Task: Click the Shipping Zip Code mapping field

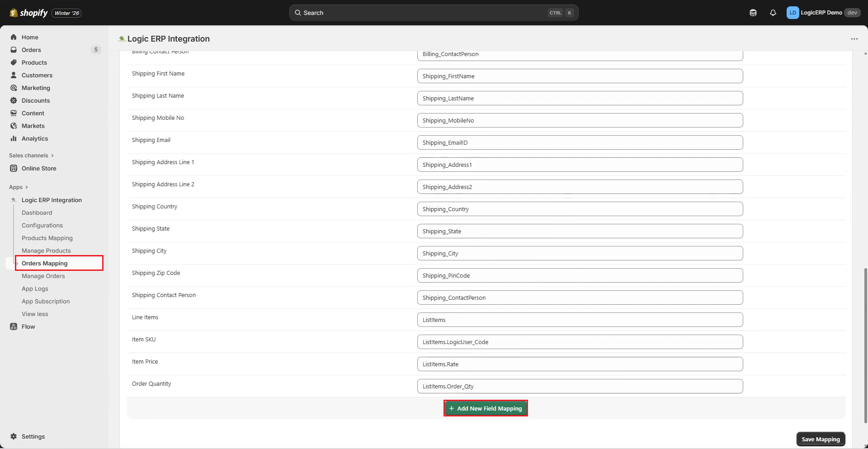Action: click(x=580, y=275)
